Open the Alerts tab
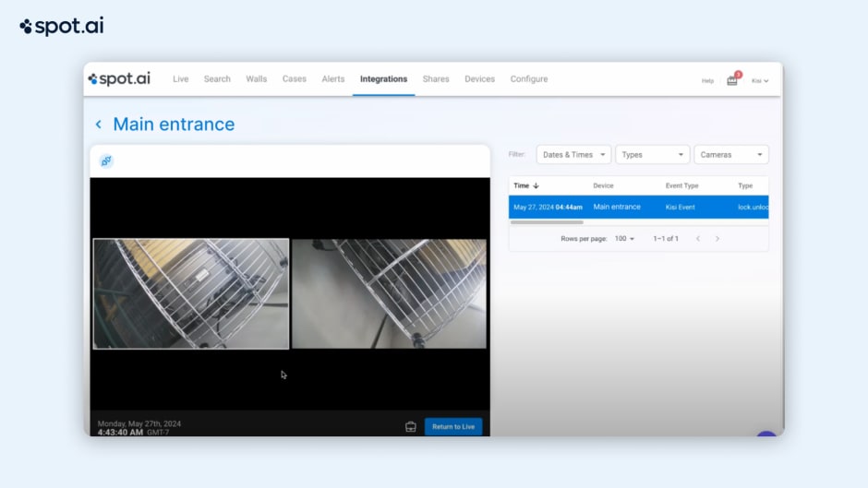 point(333,79)
